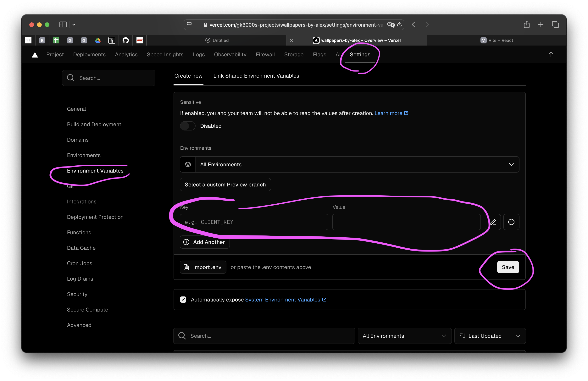The image size is (588, 381).
Task: Toggle the Safari sidebar icon
Action: click(x=63, y=25)
